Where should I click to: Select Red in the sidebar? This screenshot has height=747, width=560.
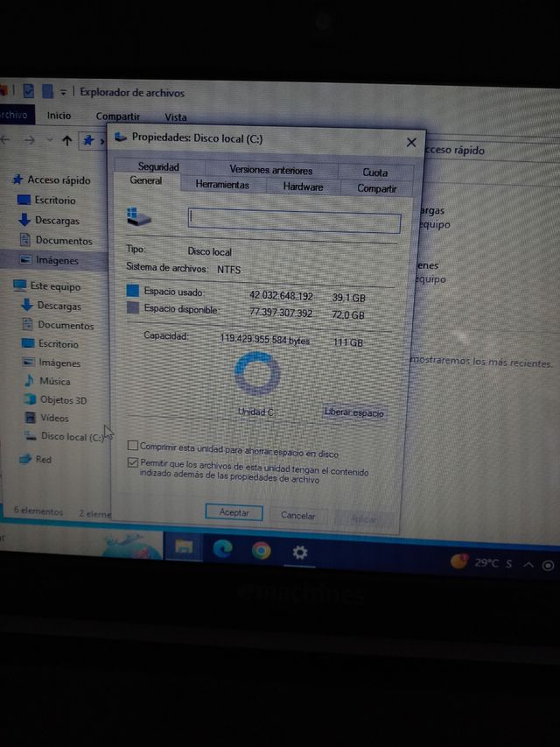click(35, 459)
